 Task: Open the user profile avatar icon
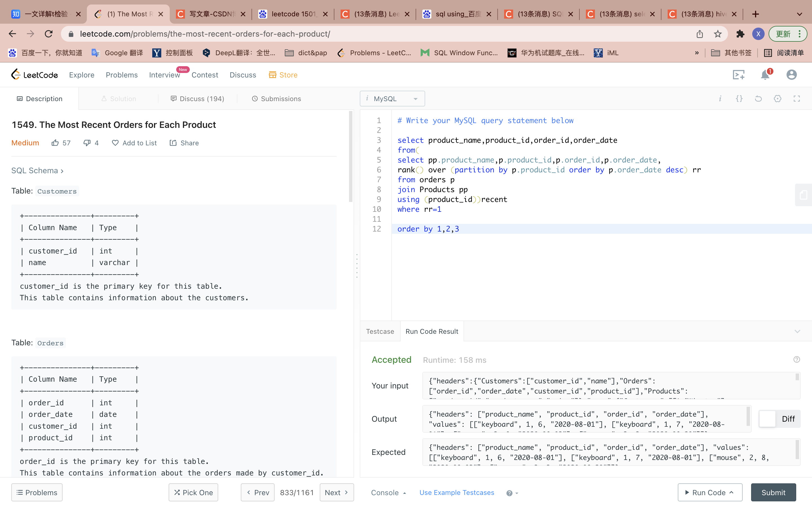[791, 74]
